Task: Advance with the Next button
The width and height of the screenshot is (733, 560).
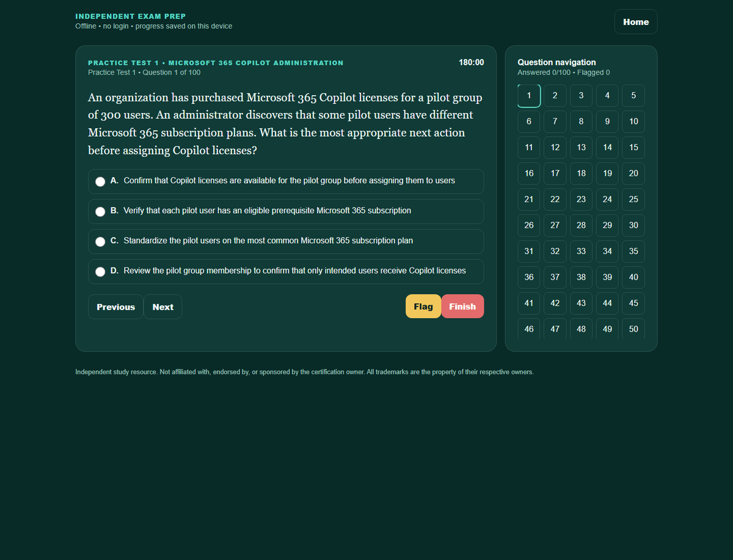Action: [x=162, y=307]
